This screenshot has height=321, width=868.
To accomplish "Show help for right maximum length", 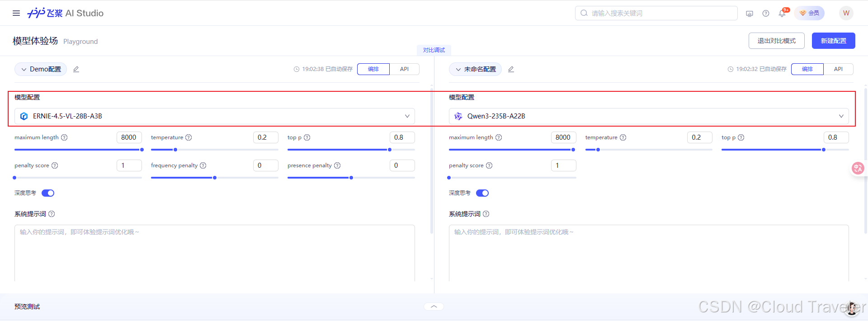I will point(499,137).
